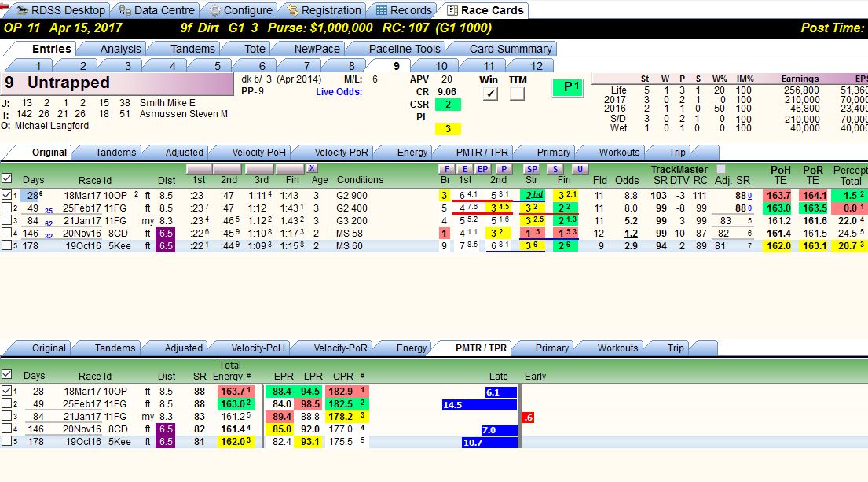Click the PoH TE value 163.7
The width and height of the screenshot is (868, 482).
pos(778,196)
